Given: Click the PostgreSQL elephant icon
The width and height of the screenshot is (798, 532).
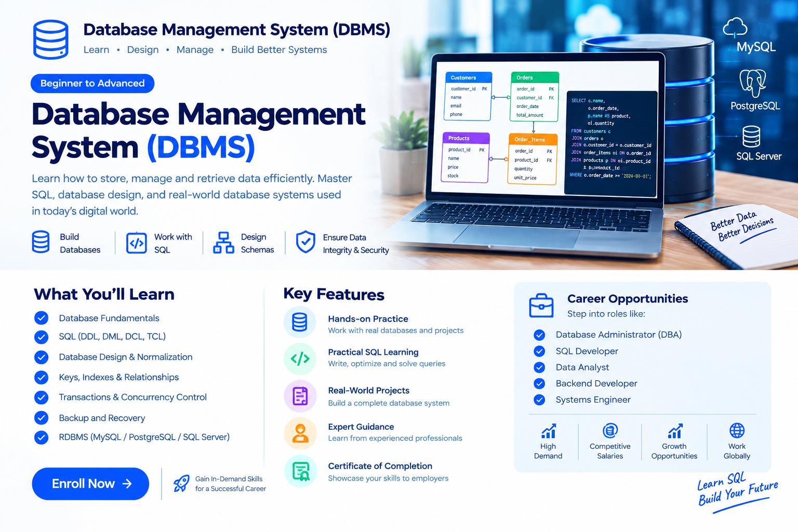Looking at the screenshot, I should click(x=753, y=83).
